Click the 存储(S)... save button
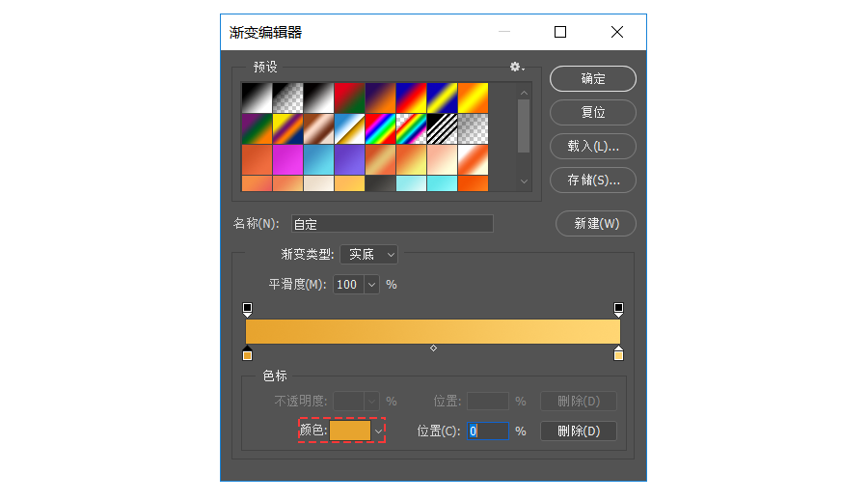This screenshot has width=868, height=501. pyautogui.click(x=593, y=181)
